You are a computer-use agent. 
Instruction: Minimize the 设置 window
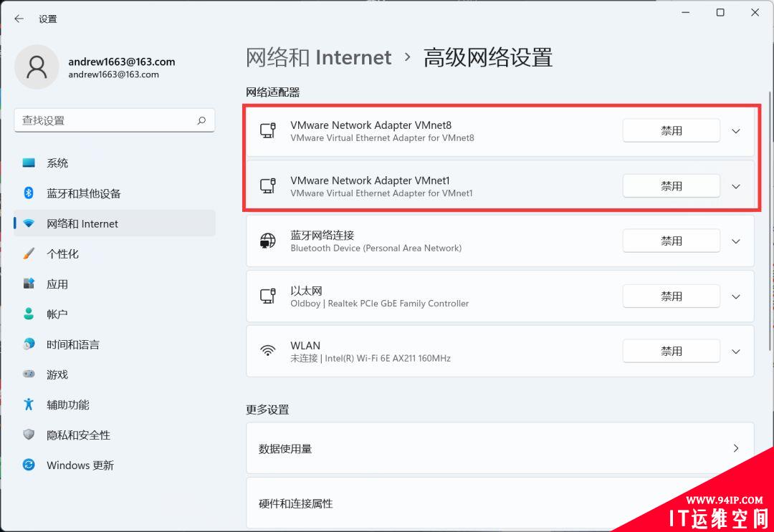[x=686, y=12]
